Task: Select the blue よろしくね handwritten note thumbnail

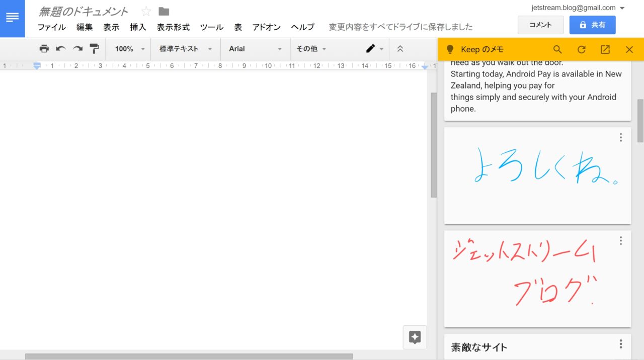Action: pos(537,175)
